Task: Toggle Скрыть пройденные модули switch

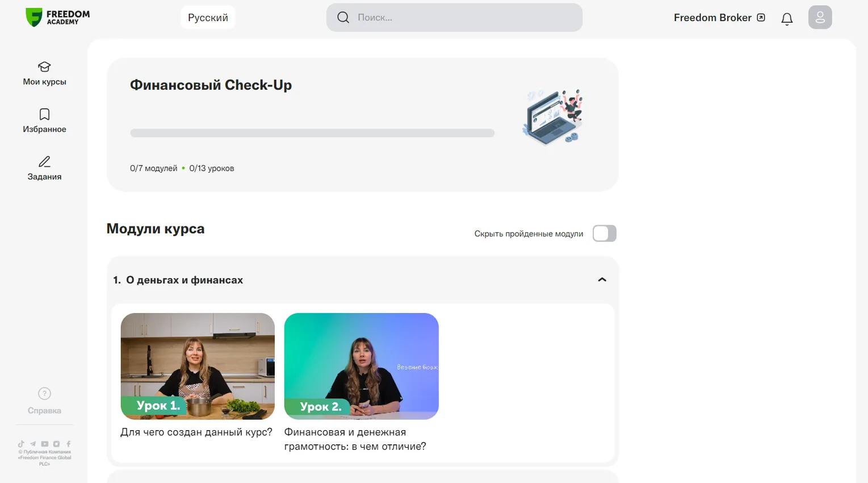Action: tap(604, 234)
